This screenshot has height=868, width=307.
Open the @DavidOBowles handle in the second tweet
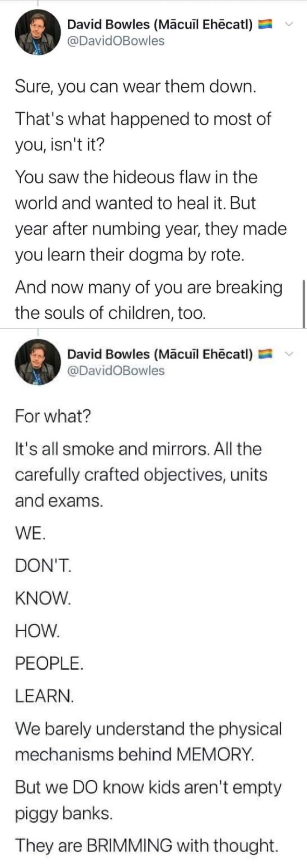pos(116,371)
